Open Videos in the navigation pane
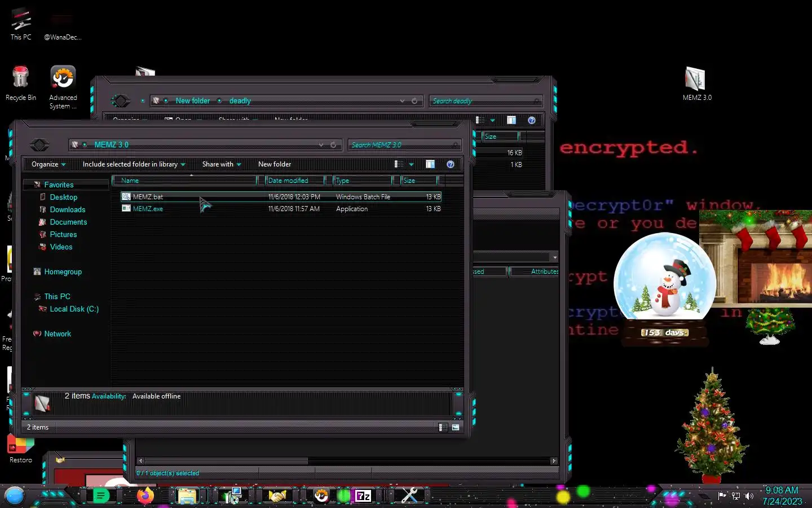 (x=61, y=247)
